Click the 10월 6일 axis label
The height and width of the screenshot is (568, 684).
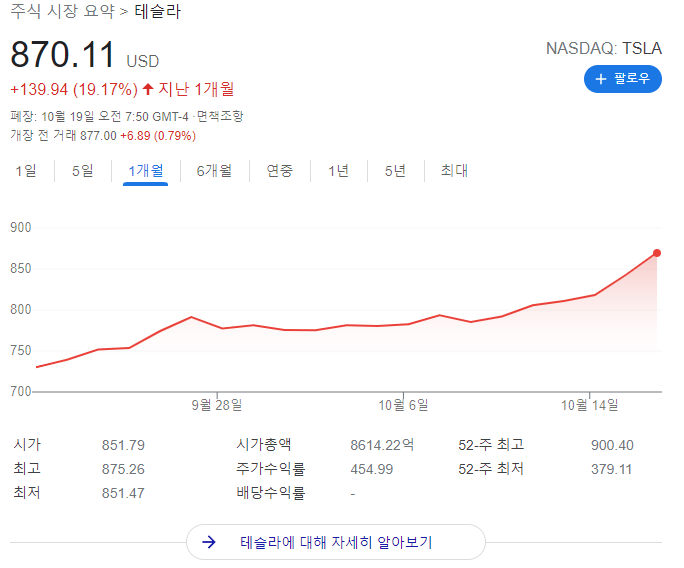point(403,405)
